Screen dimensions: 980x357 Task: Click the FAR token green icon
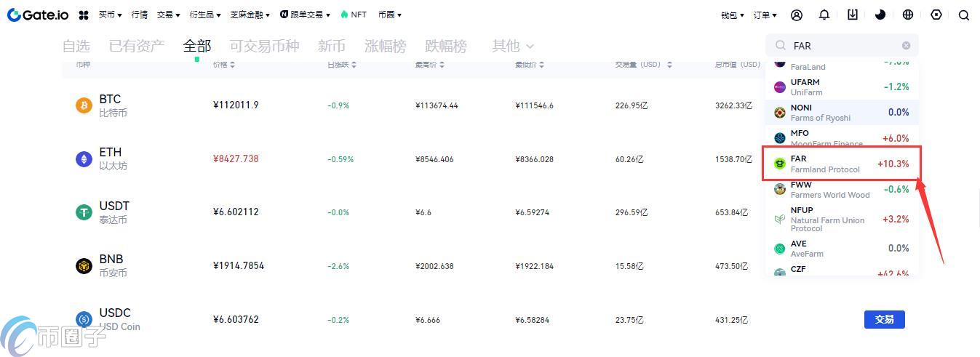[x=779, y=164]
